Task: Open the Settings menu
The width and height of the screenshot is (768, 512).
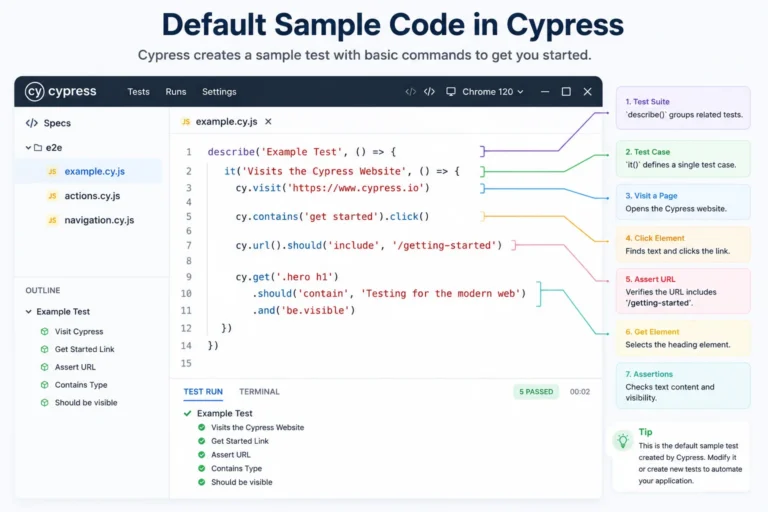Action: (x=219, y=92)
